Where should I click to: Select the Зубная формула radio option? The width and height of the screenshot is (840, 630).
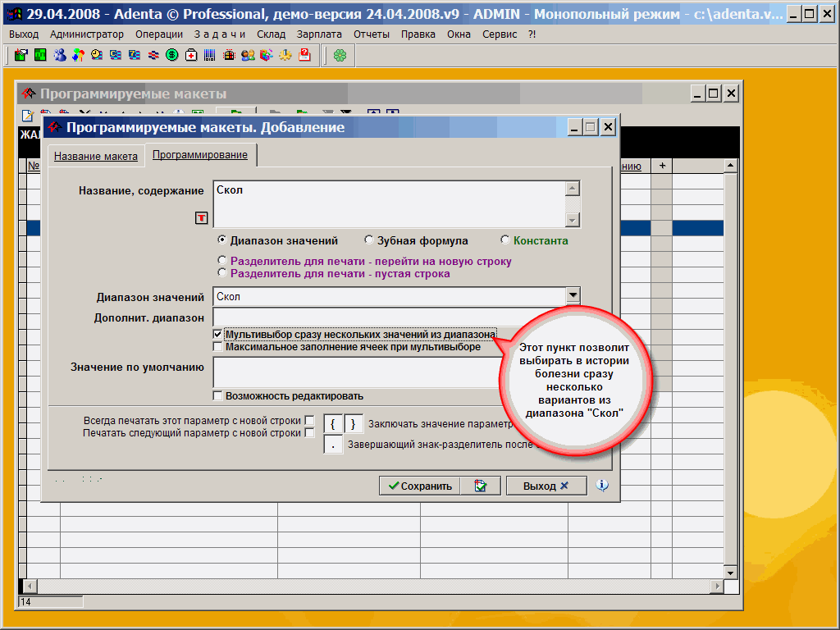click(x=369, y=240)
